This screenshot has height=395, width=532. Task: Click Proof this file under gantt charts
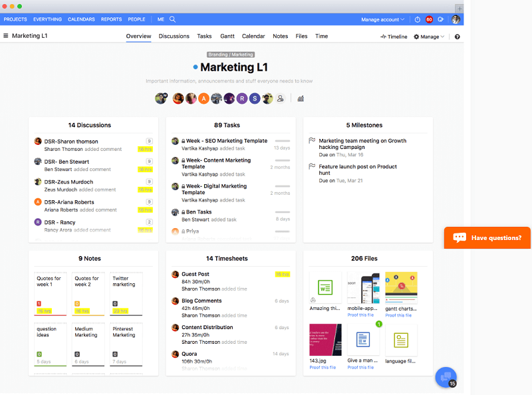(398, 315)
